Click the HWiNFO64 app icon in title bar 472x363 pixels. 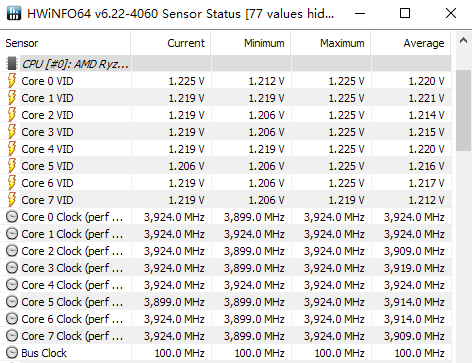click(x=14, y=13)
